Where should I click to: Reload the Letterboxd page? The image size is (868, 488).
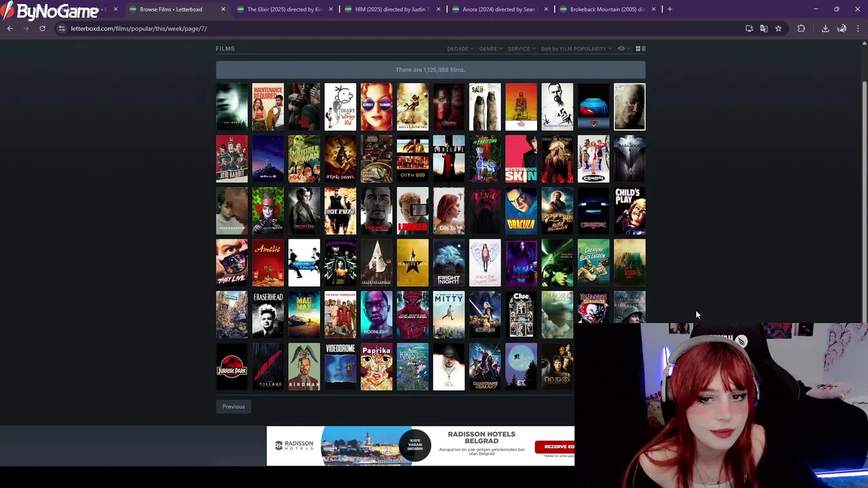click(x=42, y=28)
